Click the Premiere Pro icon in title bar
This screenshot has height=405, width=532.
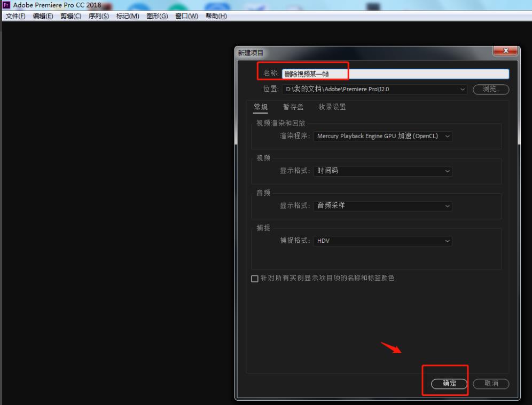point(5,5)
